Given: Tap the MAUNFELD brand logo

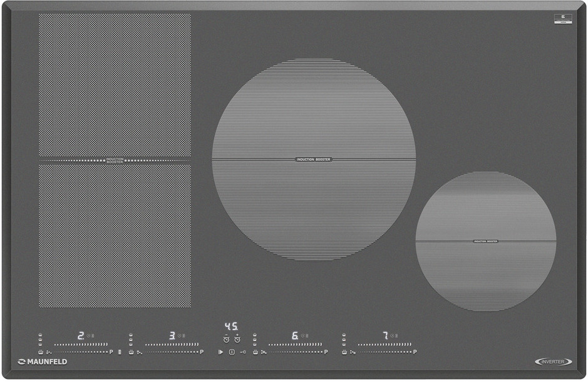Looking at the screenshot, I should pos(43,362).
